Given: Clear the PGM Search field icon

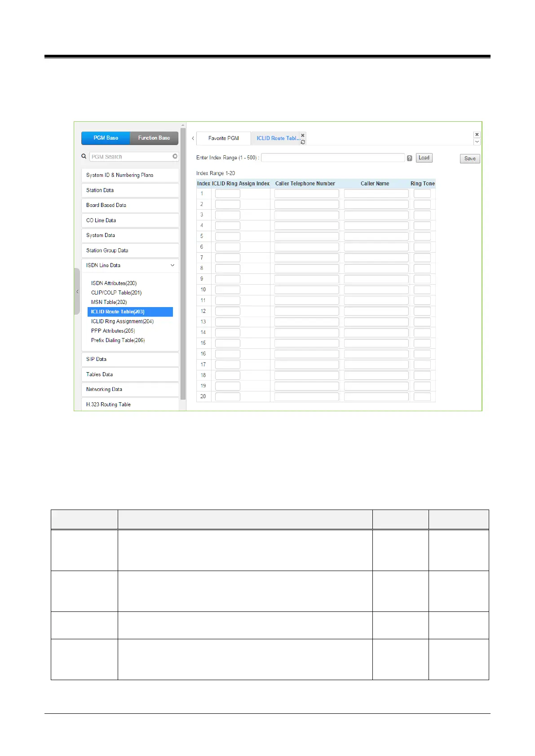Looking at the screenshot, I should click(x=175, y=157).
